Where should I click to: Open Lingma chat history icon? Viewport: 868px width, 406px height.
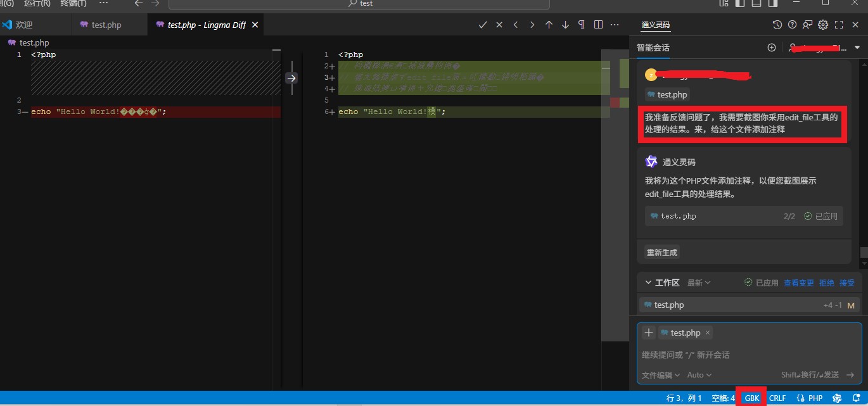[777, 25]
